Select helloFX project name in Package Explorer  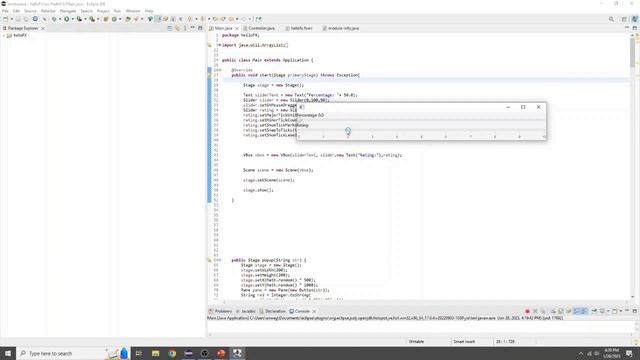click(x=20, y=36)
